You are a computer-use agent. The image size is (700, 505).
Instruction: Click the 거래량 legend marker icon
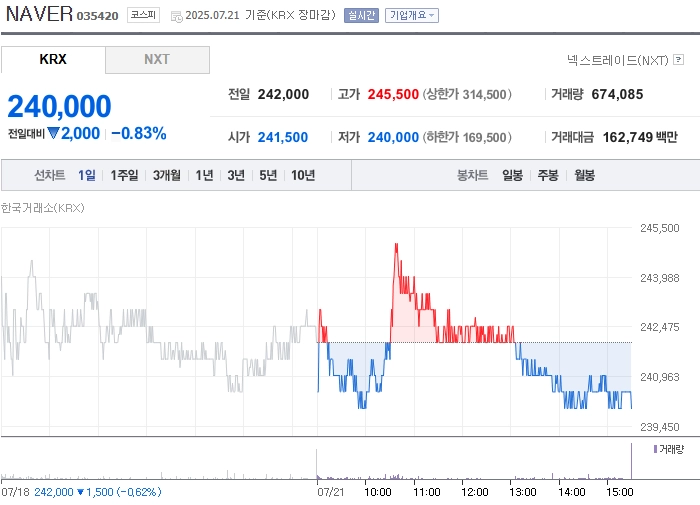[655, 449]
